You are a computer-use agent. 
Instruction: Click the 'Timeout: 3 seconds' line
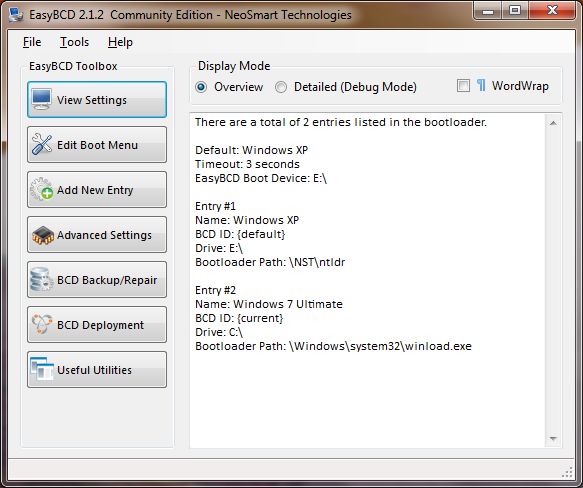(x=247, y=164)
